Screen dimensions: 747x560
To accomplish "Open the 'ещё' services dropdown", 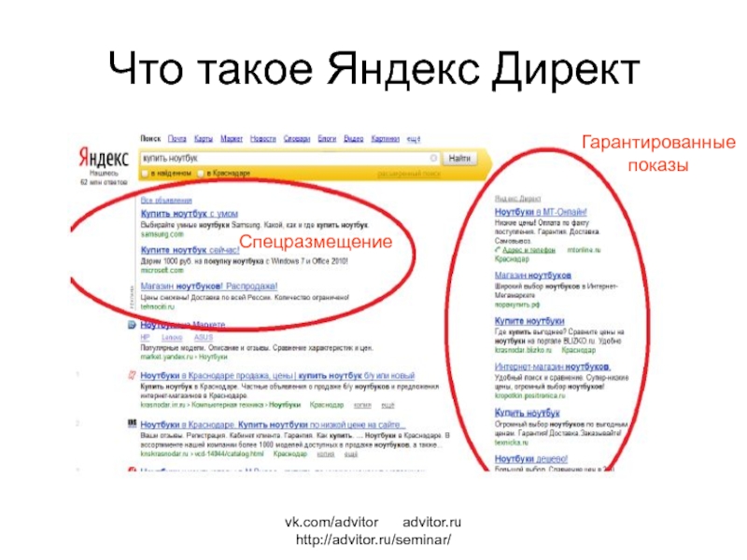I will (x=413, y=138).
